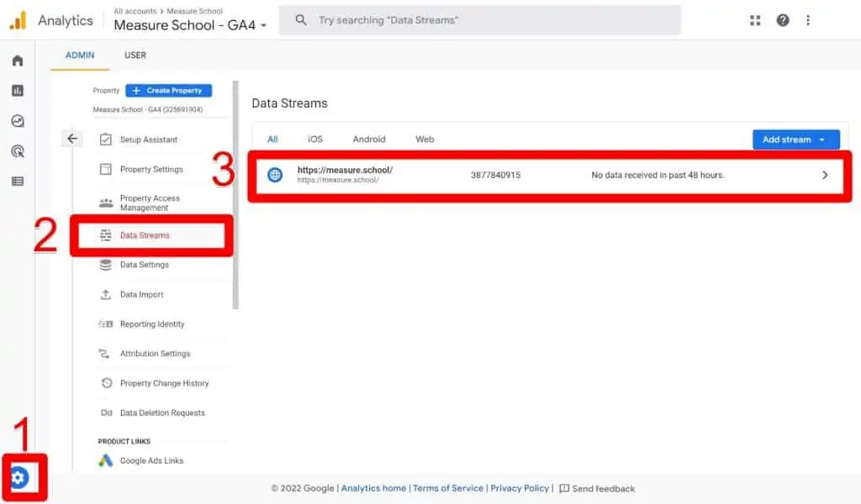
Task: Open the Privacy Policy link
Action: click(x=520, y=488)
